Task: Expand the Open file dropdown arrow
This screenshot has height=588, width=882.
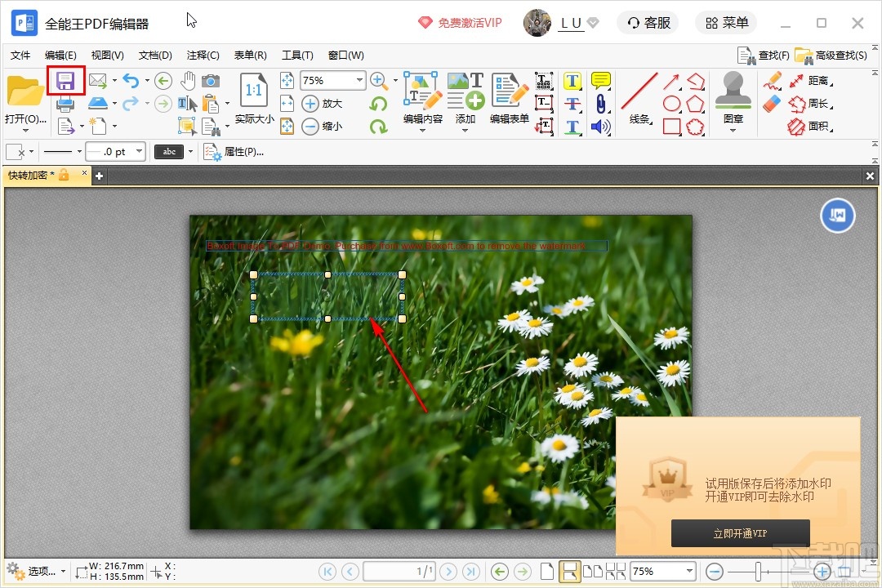Action: 25,130
